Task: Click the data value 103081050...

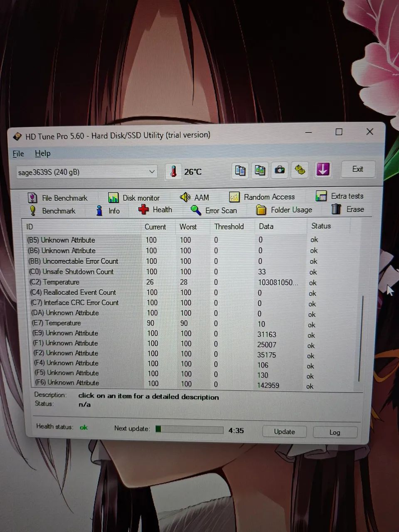Action: tap(278, 283)
